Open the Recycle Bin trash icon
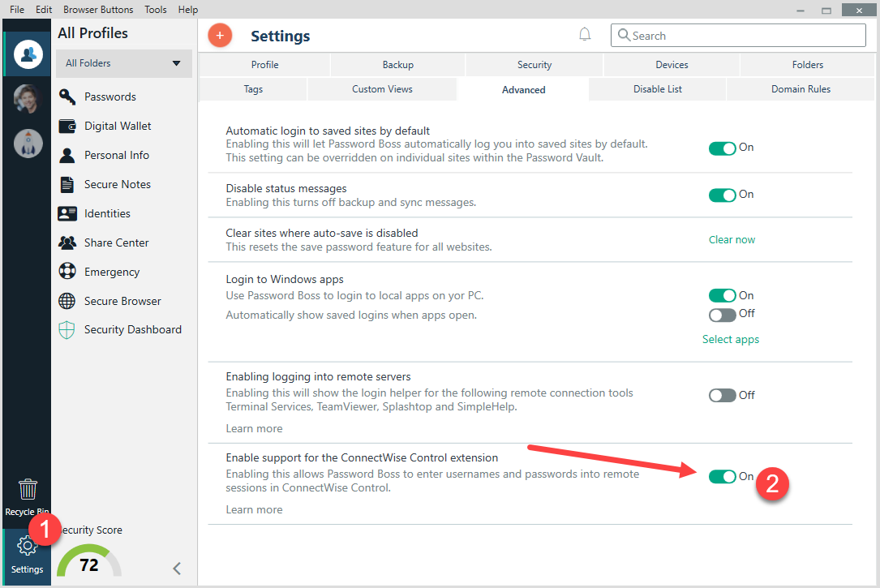This screenshot has width=880, height=588. click(28, 489)
